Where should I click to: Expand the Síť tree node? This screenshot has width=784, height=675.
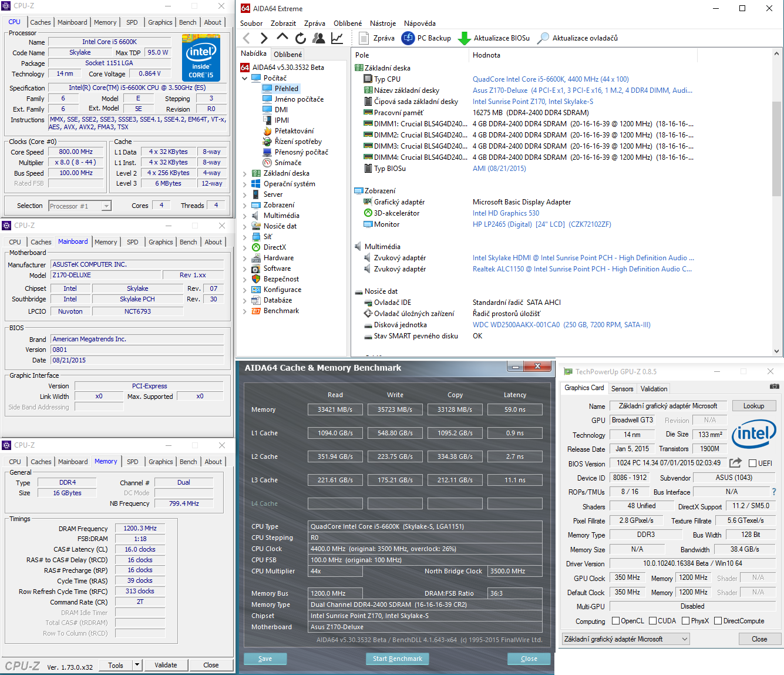pyautogui.click(x=245, y=237)
